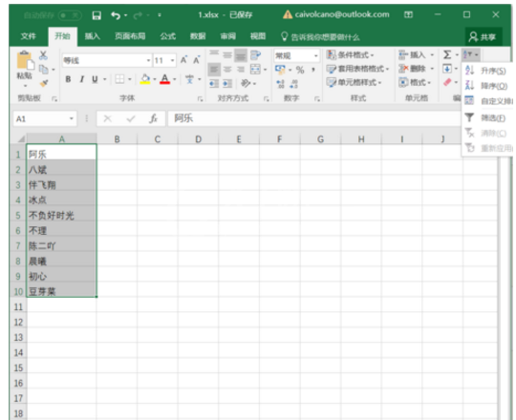Image resolution: width=516 pixels, height=420 pixels.
Task: Switch to the 插入 ribbon tab
Action: [92, 36]
